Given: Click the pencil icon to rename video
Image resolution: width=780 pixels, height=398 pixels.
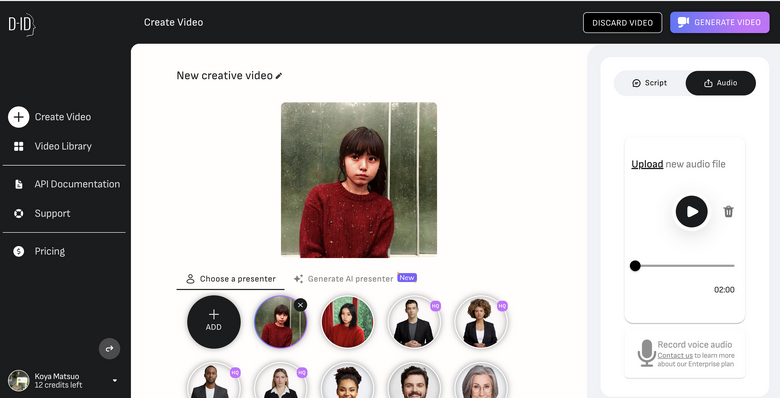Looking at the screenshot, I should point(279,76).
